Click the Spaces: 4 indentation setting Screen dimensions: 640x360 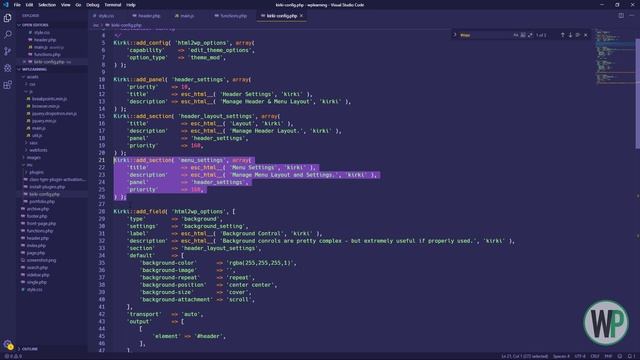coord(561,356)
